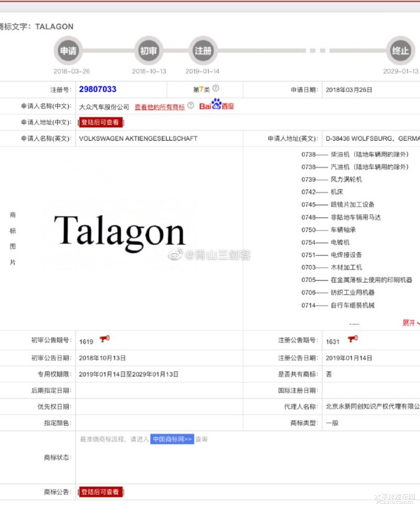
Task: Select VOLKSWAGEN AKTIENGESELLSCHAFT text
Action: click(x=138, y=138)
